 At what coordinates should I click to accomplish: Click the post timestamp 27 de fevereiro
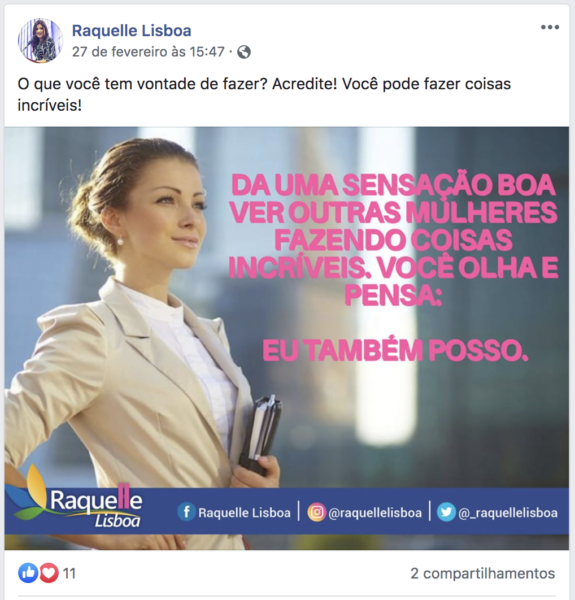[148, 52]
